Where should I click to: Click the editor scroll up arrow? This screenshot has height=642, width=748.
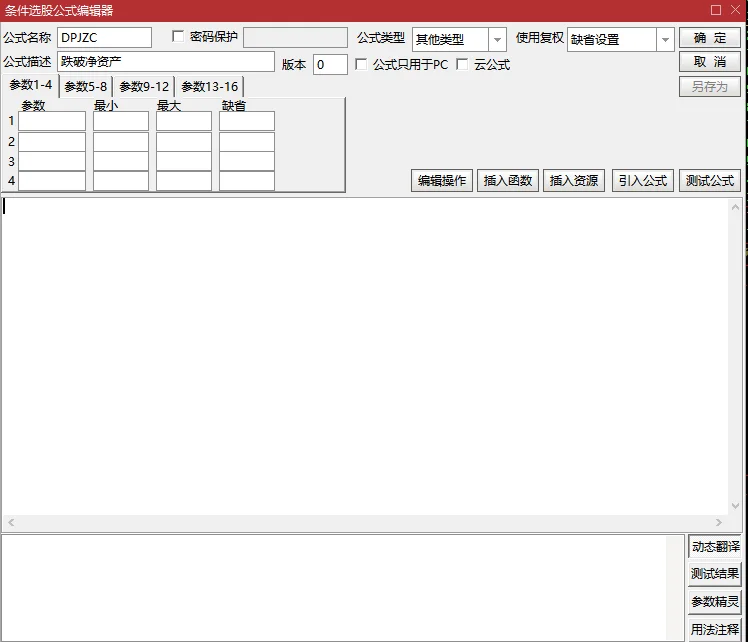735,207
